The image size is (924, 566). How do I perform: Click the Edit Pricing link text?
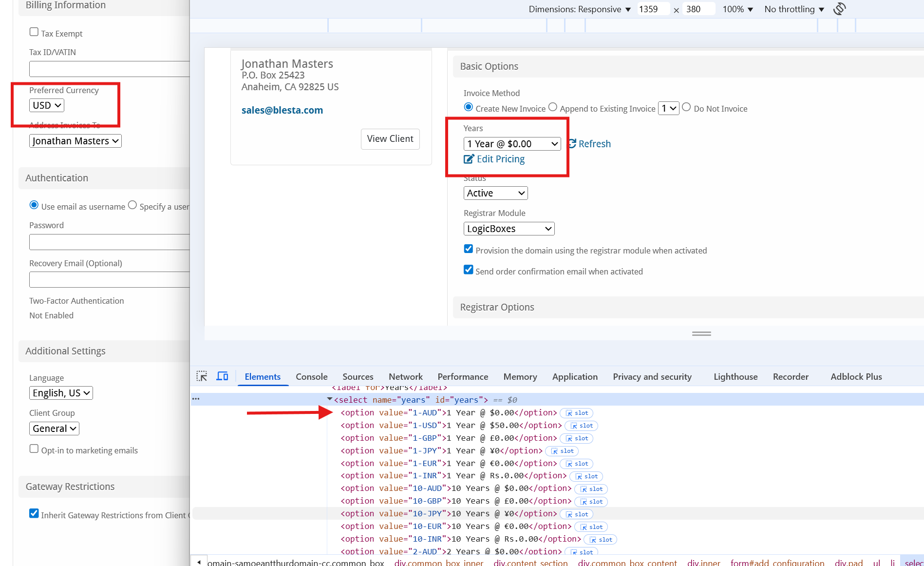pos(501,159)
